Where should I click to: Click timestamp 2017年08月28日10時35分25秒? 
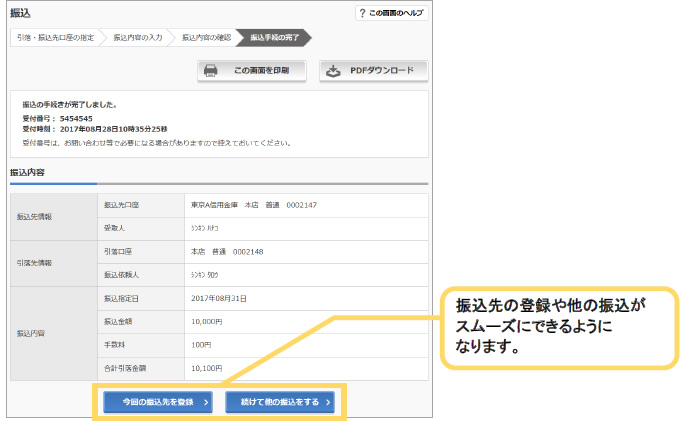point(114,129)
